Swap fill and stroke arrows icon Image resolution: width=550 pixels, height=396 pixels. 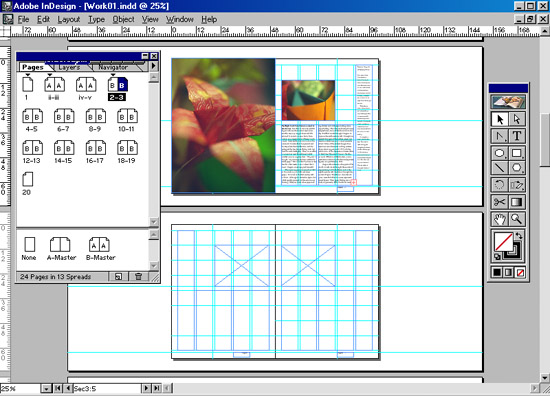(519, 236)
